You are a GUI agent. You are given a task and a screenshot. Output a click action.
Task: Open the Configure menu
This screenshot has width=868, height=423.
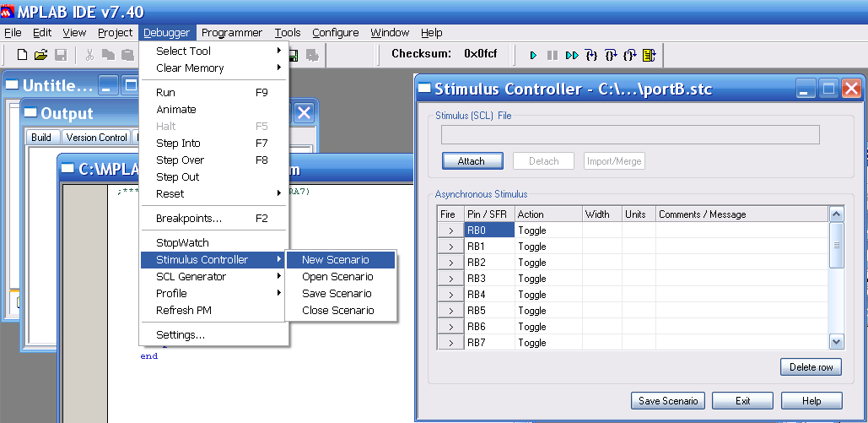[336, 33]
